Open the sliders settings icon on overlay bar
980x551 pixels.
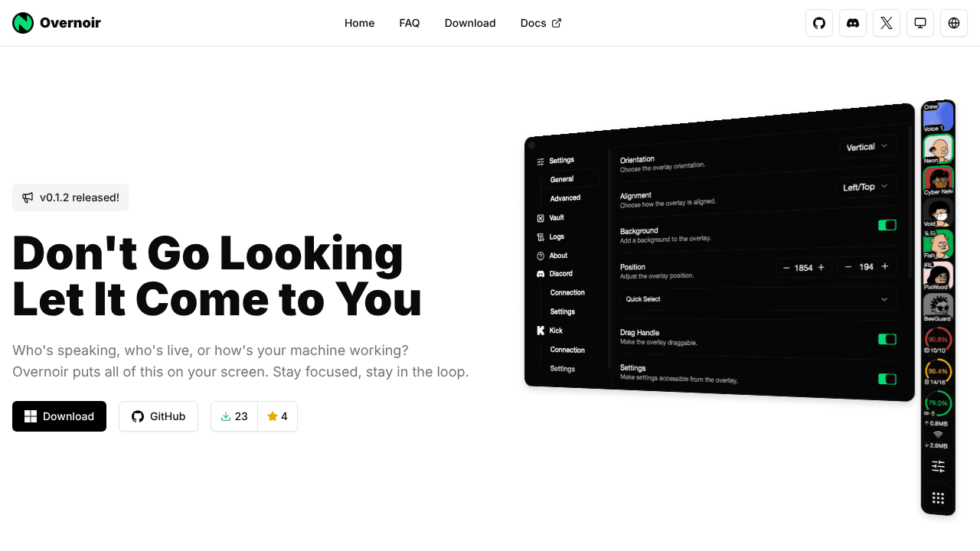coord(938,466)
